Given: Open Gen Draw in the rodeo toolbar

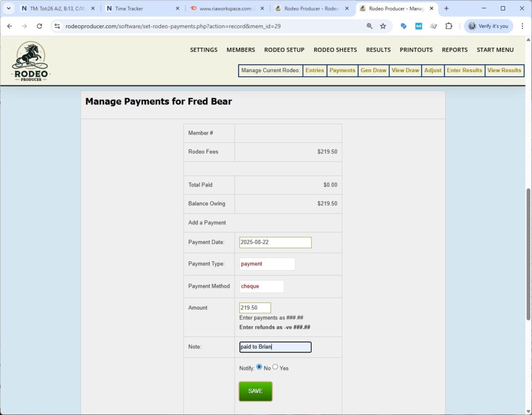Looking at the screenshot, I should click(373, 70).
